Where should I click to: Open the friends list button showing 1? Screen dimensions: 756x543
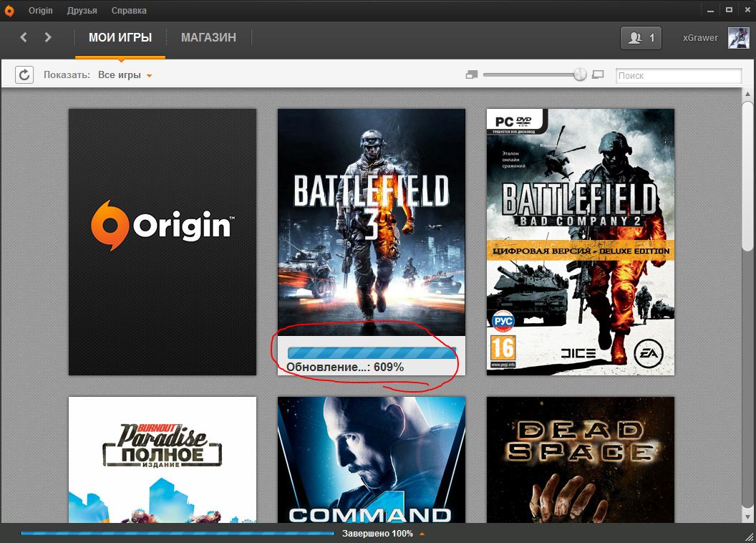[641, 38]
